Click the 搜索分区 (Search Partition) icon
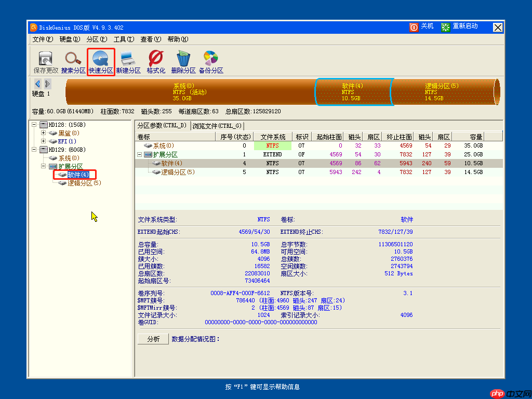The height and width of the screenshot is (399, 532). [x=73, y=60]
